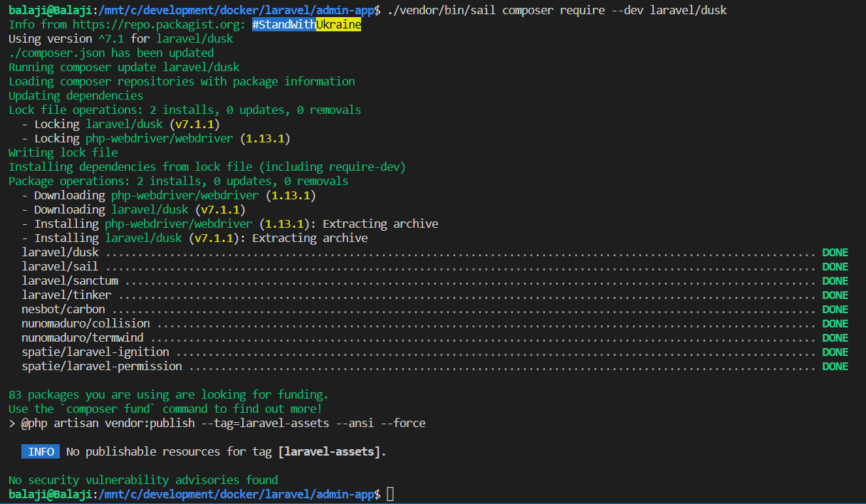The height and width of the screenshot is (504, 866).
Task: Click DONE status for laravel/dusk row
Action: point(835,252)
